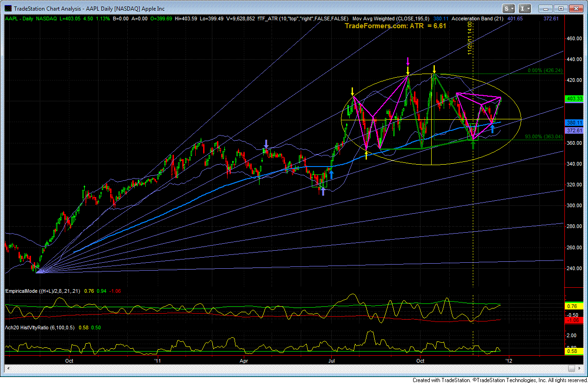Select the yellow down arrow above July peak
The width and height of the screenshot is (588, 383).
(353, 91)
